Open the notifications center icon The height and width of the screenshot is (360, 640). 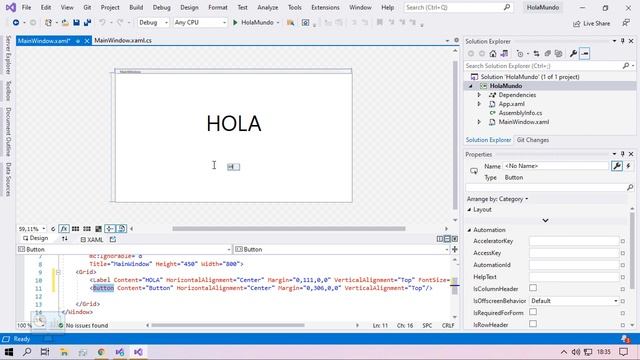pyautogui.click(x=623, y=352)
